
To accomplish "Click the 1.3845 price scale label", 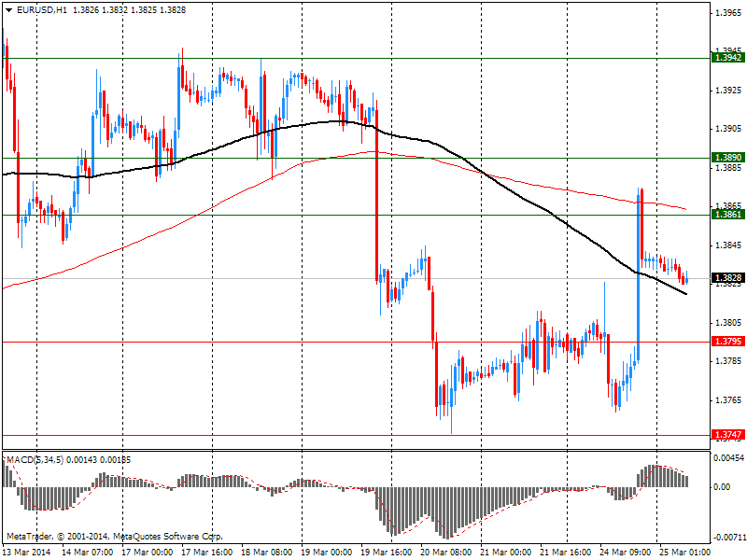I will pyautogui.click(x=729, y=245).
